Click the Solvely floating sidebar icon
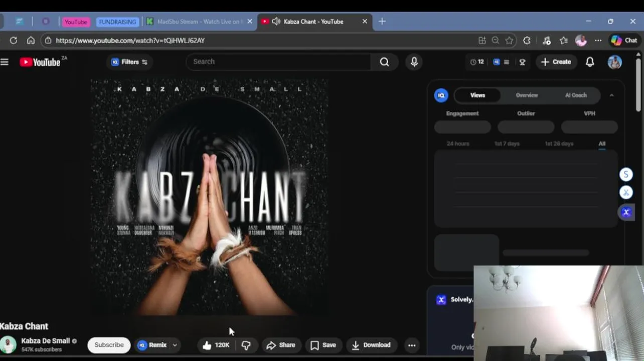The image size is (644, 361). (x=626, y=212)
